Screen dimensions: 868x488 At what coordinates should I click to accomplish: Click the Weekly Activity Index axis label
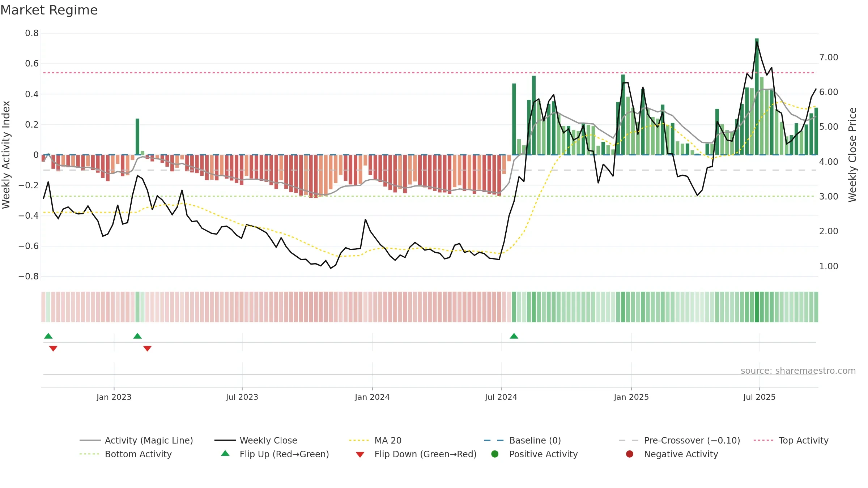coord(6,155)
